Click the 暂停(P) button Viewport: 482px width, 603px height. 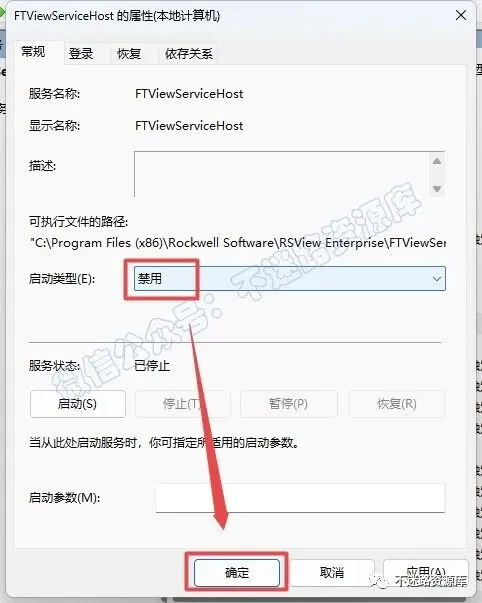tap(289, 404)
